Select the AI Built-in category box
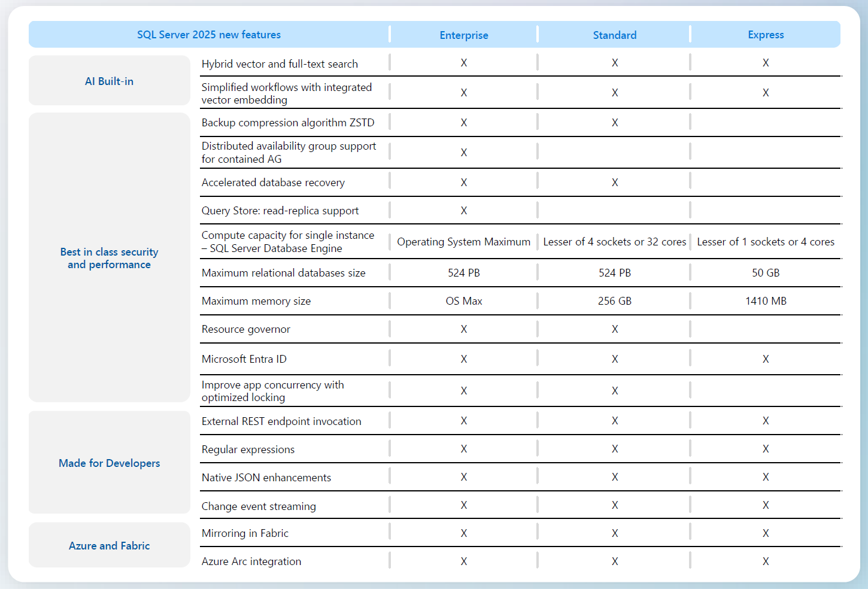 pos(109,81)
